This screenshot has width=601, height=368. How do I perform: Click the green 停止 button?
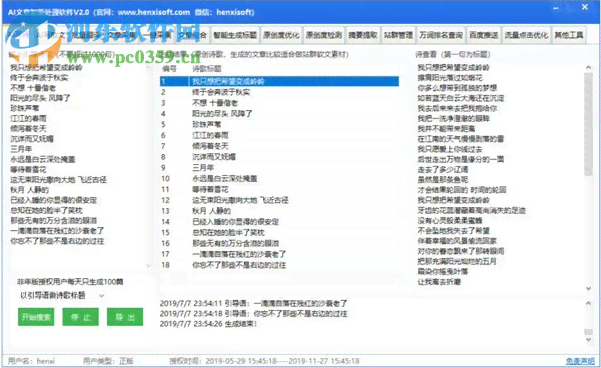80,317
